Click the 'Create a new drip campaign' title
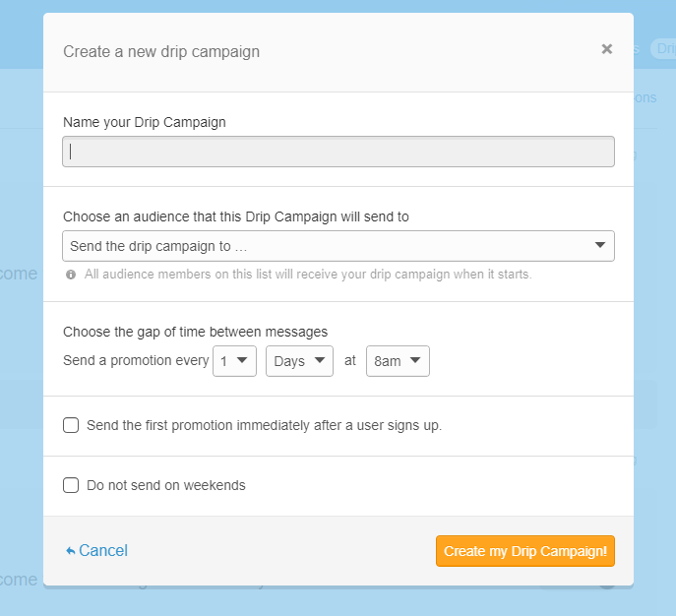The width and height of the screenshot is (676, 616). [x=161, y=51]
